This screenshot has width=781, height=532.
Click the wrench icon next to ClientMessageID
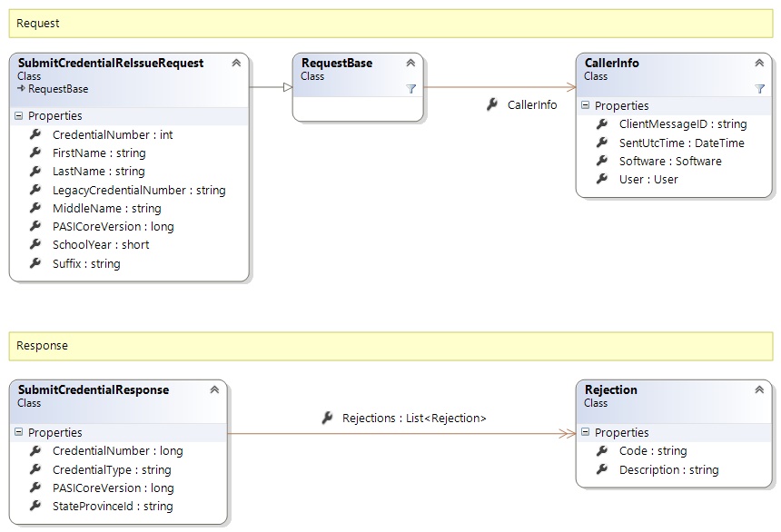[601, 124]
